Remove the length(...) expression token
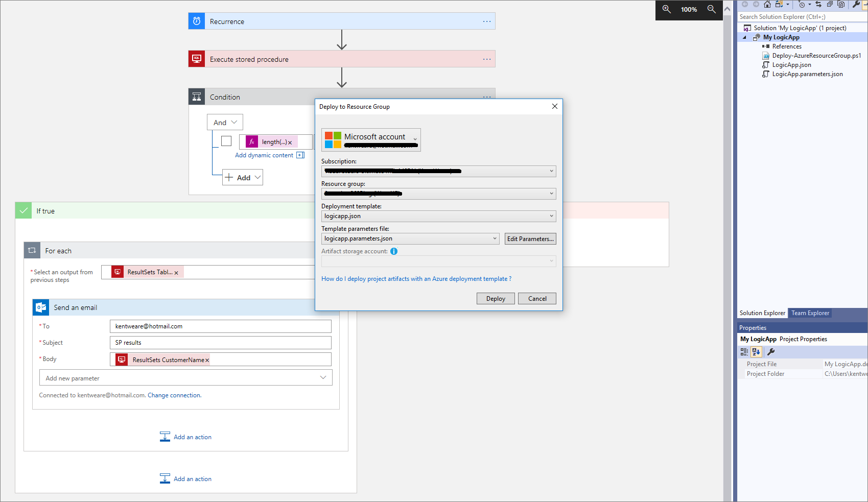The width and height of the screenshot is (868, 502). point(290,142)
